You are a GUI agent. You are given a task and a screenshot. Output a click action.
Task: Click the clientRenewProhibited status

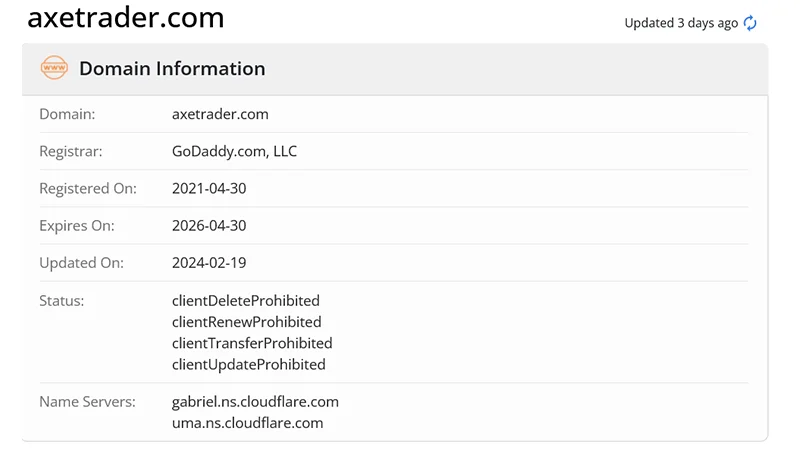(x=247, y=322)
